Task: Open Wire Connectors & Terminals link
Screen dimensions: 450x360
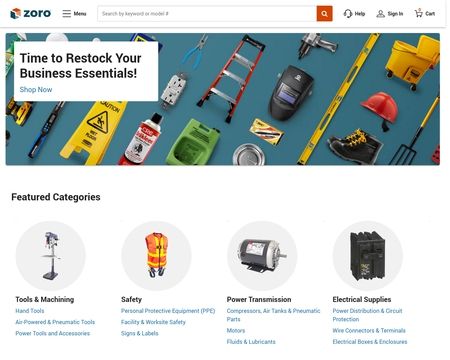Action: pos(369,330)
